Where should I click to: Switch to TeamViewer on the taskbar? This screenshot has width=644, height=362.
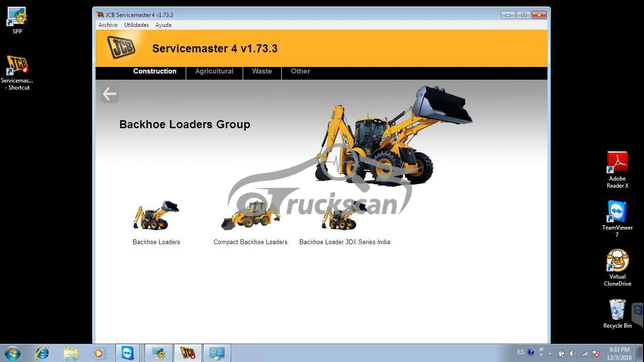128,353
